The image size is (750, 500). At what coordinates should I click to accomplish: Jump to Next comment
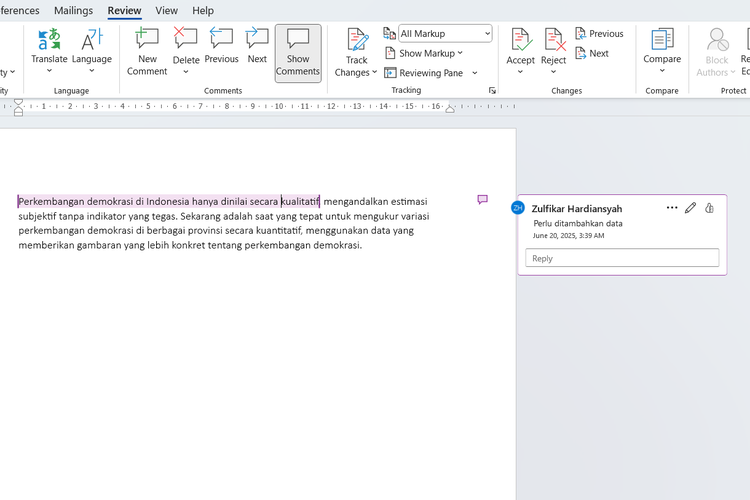tap(257, 46)
